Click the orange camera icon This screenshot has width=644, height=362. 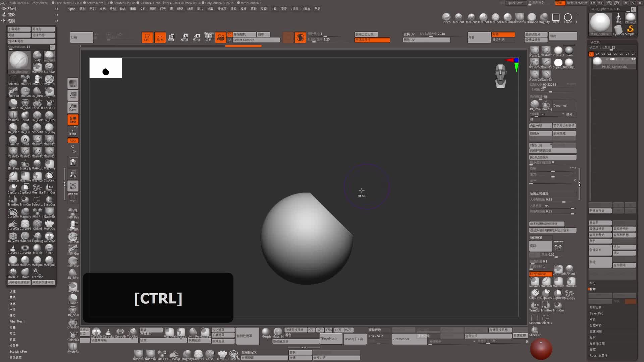pos(220,37)
